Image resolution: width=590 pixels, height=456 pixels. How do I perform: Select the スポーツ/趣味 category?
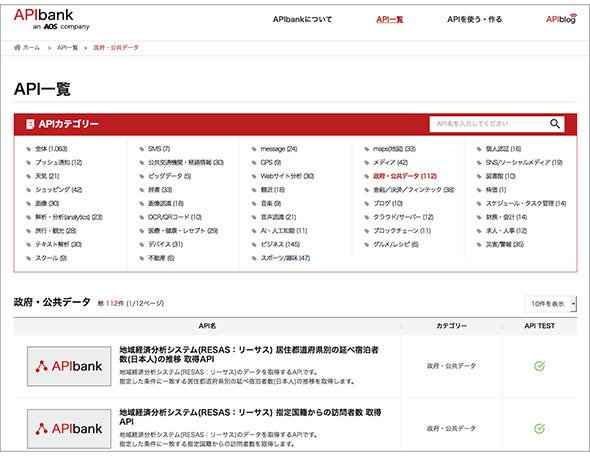click(285, 258)
